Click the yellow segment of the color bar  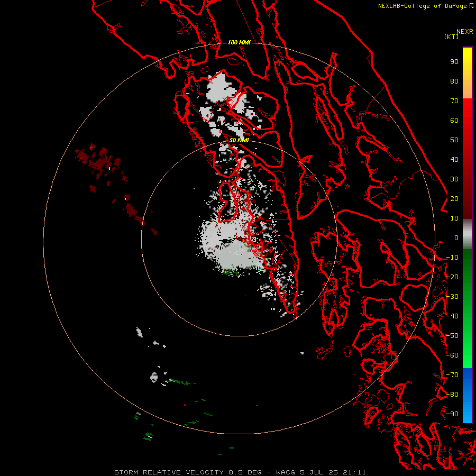[467, 73]
